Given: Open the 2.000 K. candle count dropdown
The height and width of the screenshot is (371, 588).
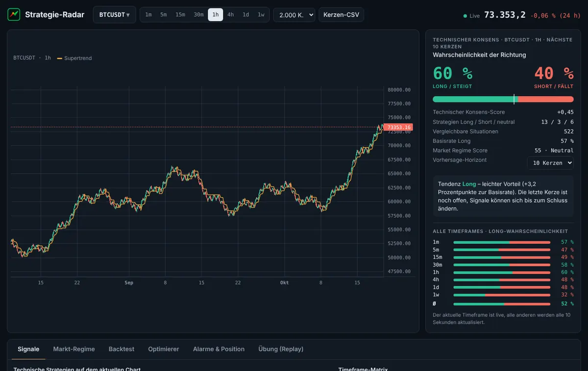Looking at the screenshot, I should [x=294, y=15].
